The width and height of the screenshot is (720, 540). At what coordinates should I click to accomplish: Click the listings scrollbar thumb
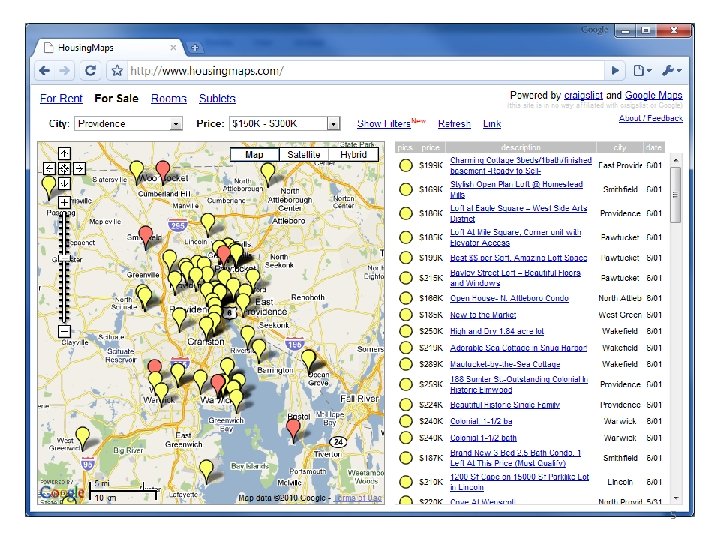click(675, 195)
